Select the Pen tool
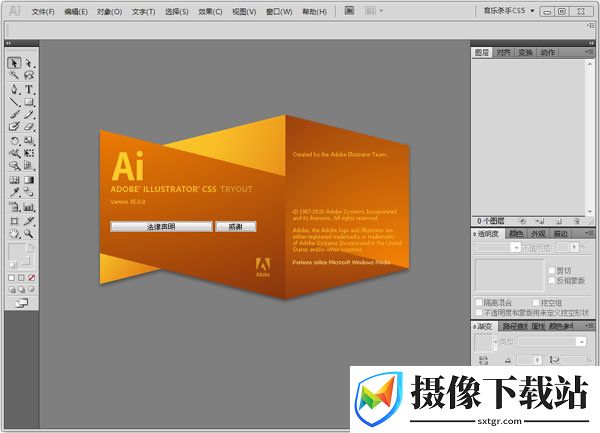Screen dimensions: 600x433 click(x=14, y=90)
